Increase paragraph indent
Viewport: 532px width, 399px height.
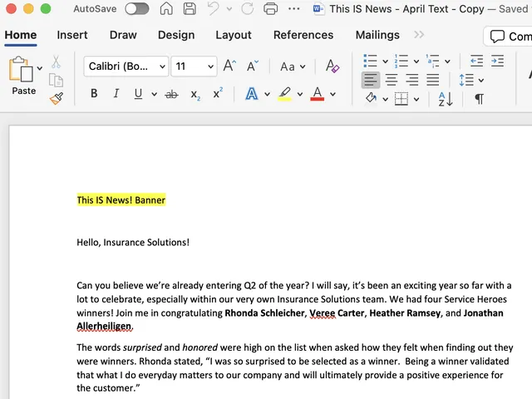click(497, 61)
